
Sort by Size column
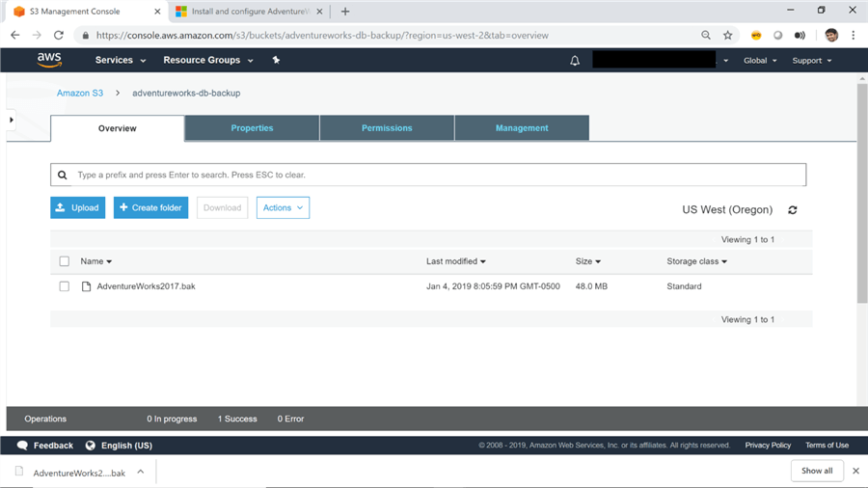(x=588, y=261)
